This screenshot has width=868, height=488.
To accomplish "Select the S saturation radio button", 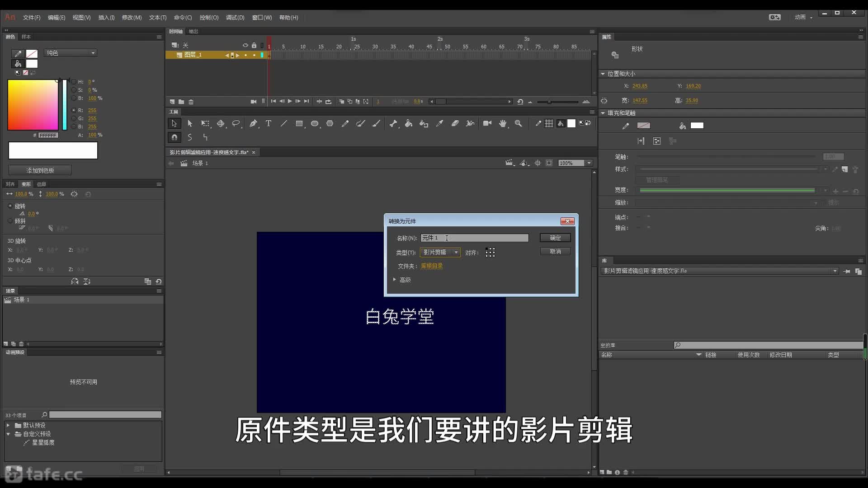I will [74, 90].
